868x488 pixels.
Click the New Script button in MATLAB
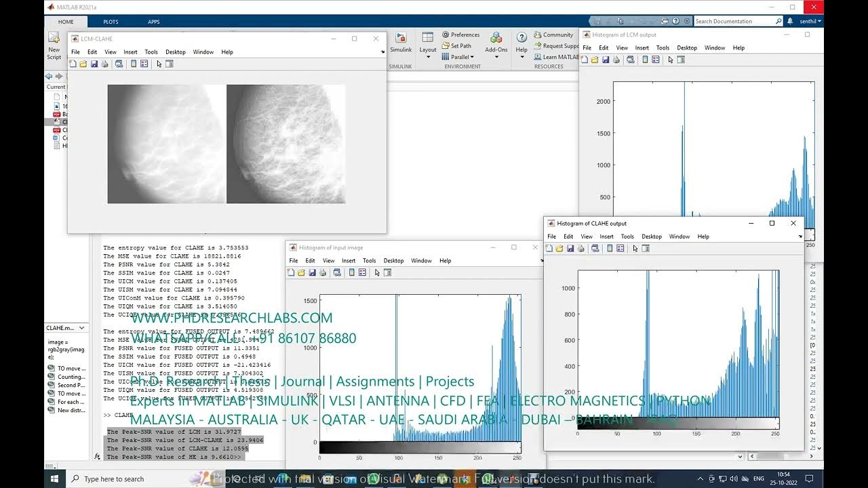tap(54, 45)
